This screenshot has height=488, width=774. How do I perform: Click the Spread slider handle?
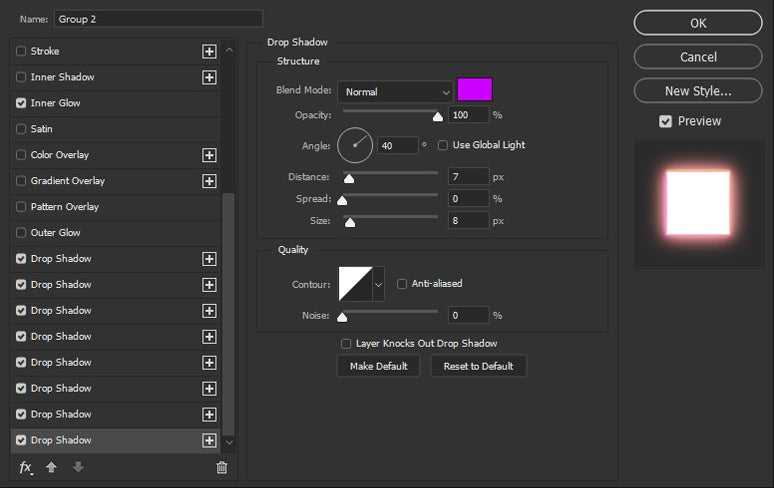342,200
